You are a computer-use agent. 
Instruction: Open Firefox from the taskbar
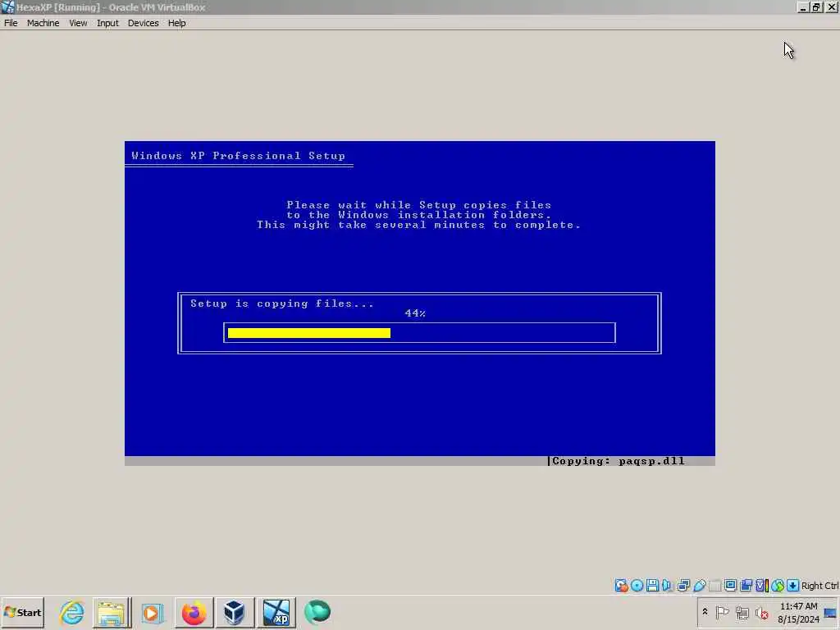click(194, 612)
